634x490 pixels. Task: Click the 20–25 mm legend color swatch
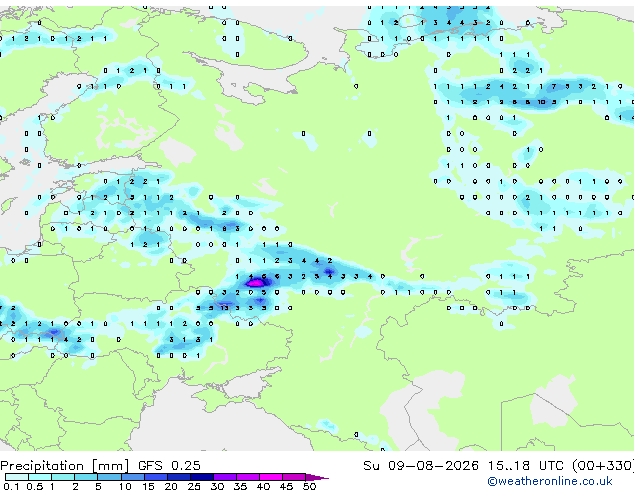pyautogui.click(x=178, y=477)
